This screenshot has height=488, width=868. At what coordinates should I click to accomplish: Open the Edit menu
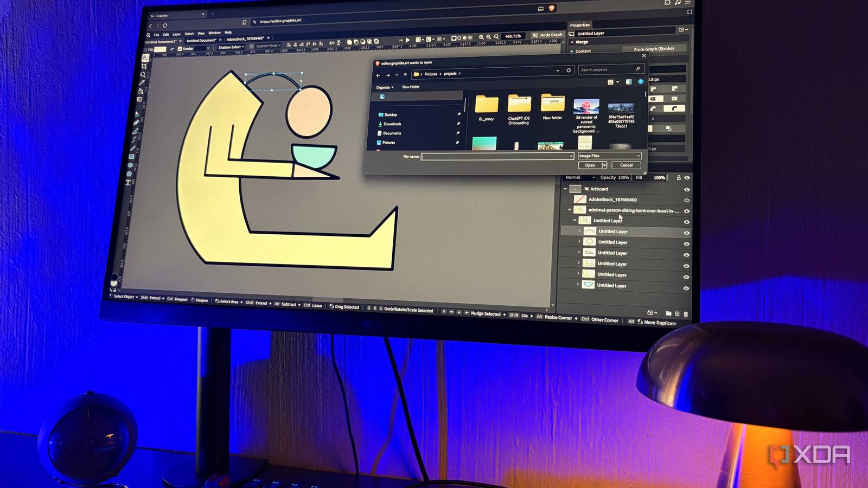click(x=166, y=35)
